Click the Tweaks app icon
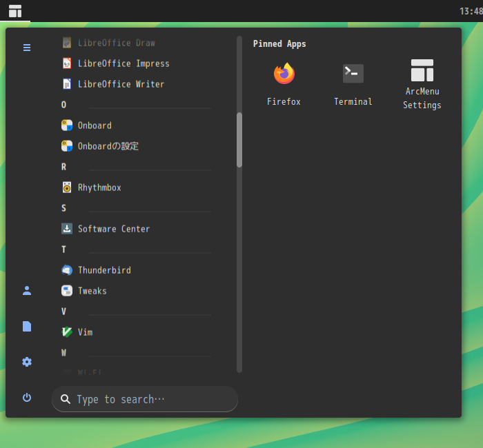This screenshot has width=483, height=448. coord(67,291)
